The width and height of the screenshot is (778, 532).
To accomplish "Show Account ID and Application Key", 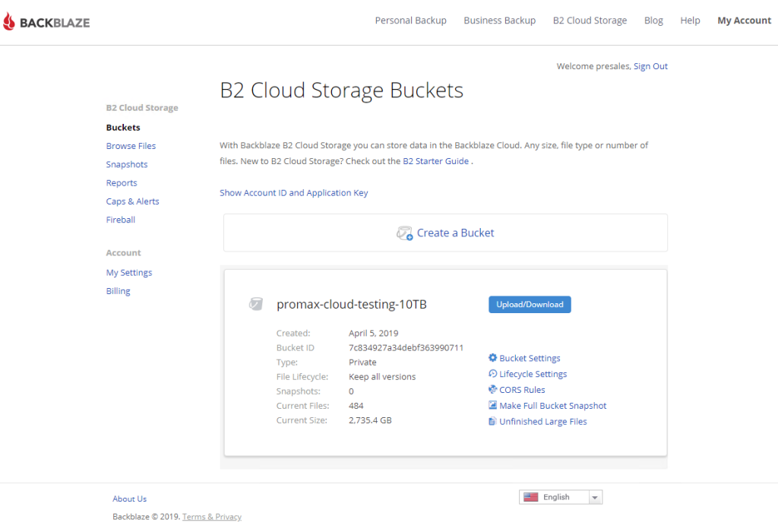I will click(294, 192).
